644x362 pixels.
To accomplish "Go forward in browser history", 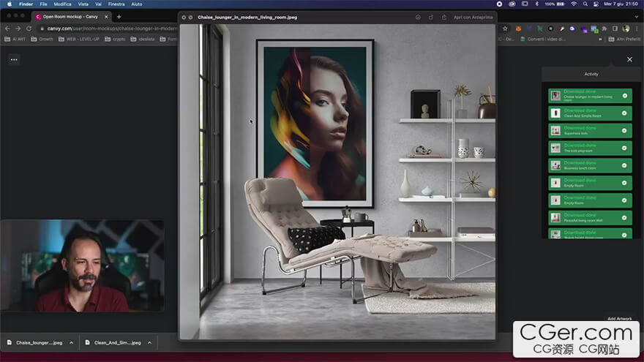I will click(18, 29).
